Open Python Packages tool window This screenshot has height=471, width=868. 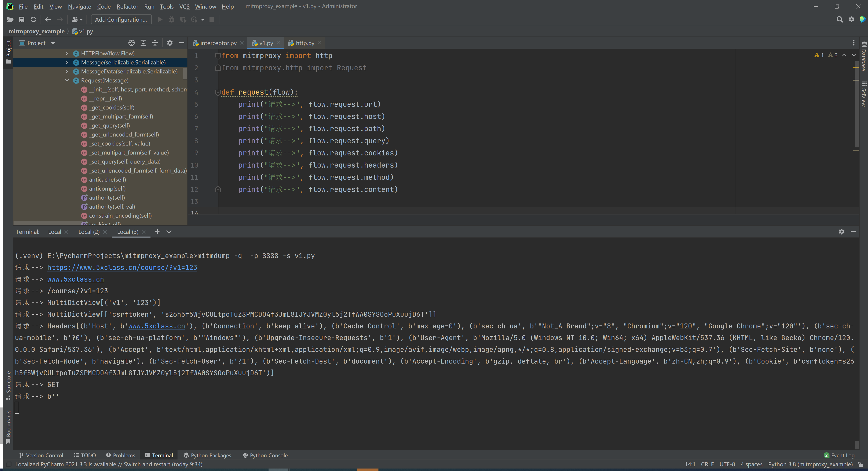pyautogui.click(x=207, y=455)
